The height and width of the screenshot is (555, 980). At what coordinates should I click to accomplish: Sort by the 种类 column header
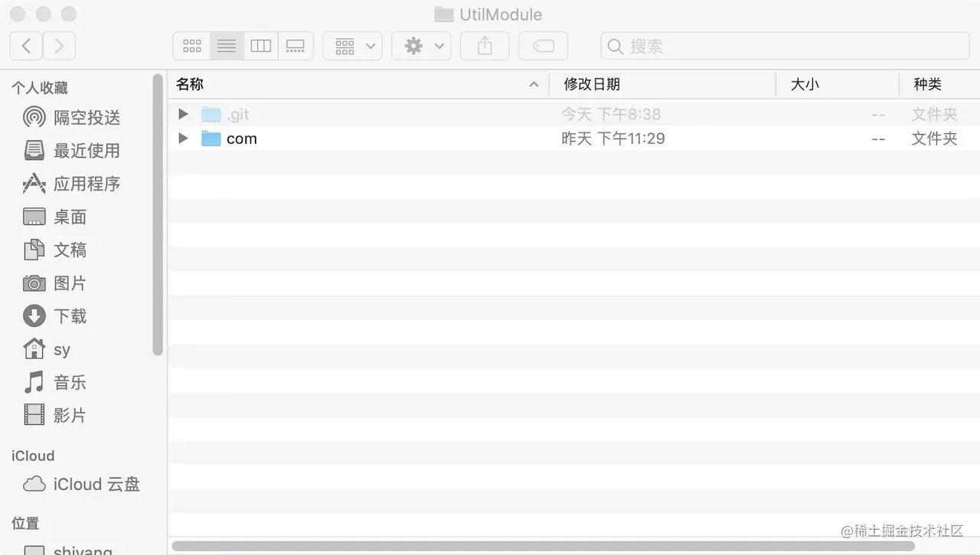point(939,84)
